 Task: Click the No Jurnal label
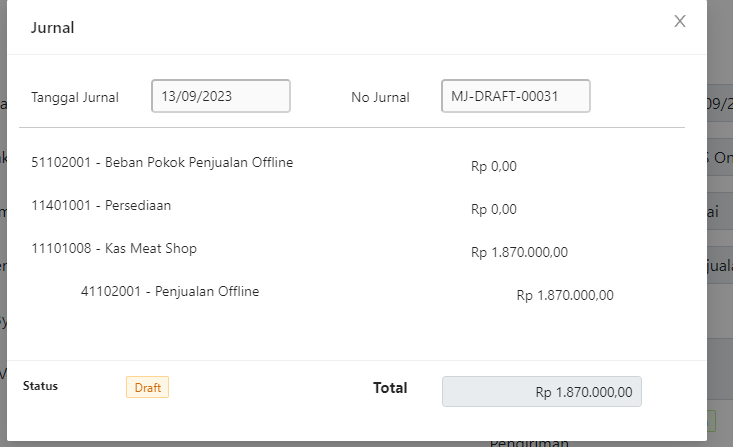[x=380, y=98]
